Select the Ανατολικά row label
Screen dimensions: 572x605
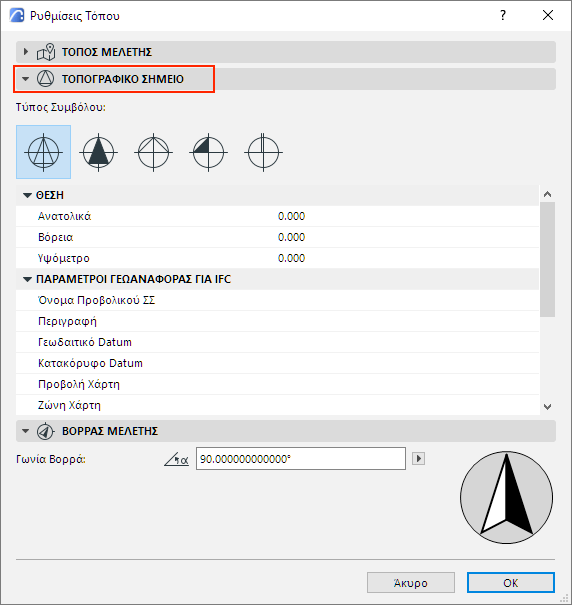(64, 216)
